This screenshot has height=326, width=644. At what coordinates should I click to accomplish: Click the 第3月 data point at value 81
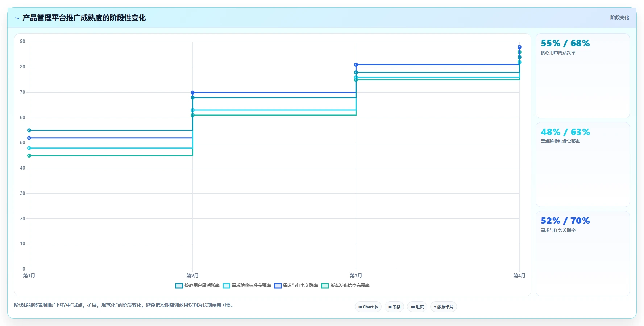tap(356, 65)
